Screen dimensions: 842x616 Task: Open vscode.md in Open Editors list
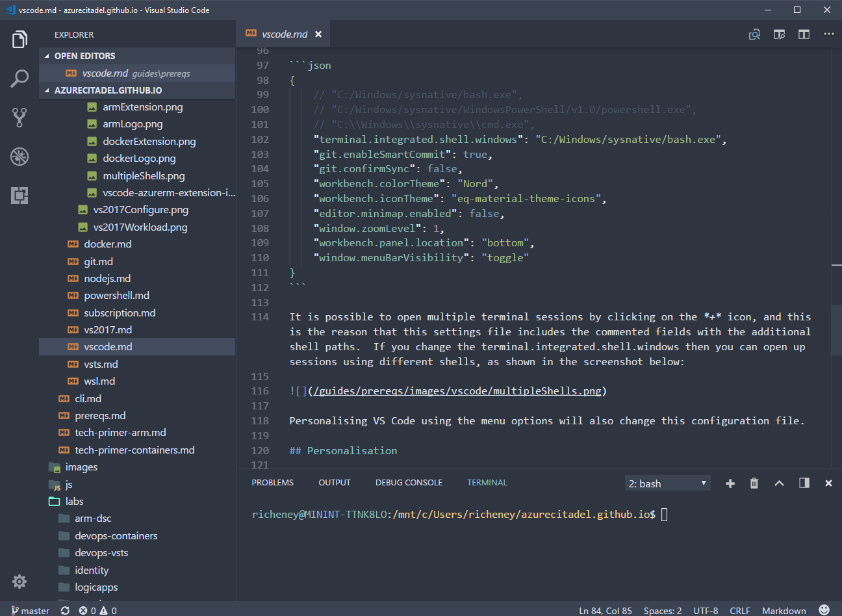pos(137,73)
